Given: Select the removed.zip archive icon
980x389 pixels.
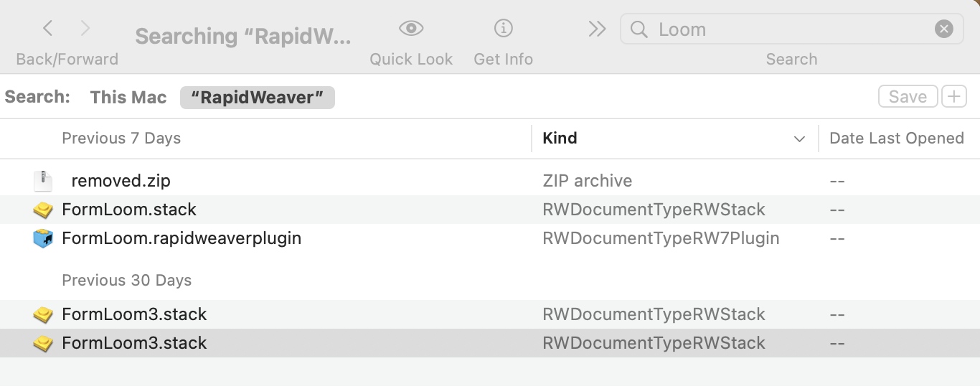Looking at the screenshot, I should pos(43,181).
